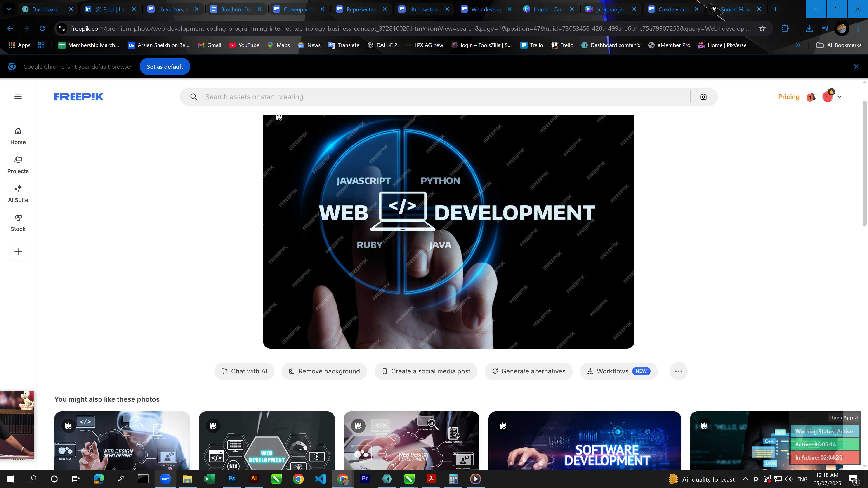868x488 pixels.
Task: Open All Bookmarks folder
Action: pos(839,45)
